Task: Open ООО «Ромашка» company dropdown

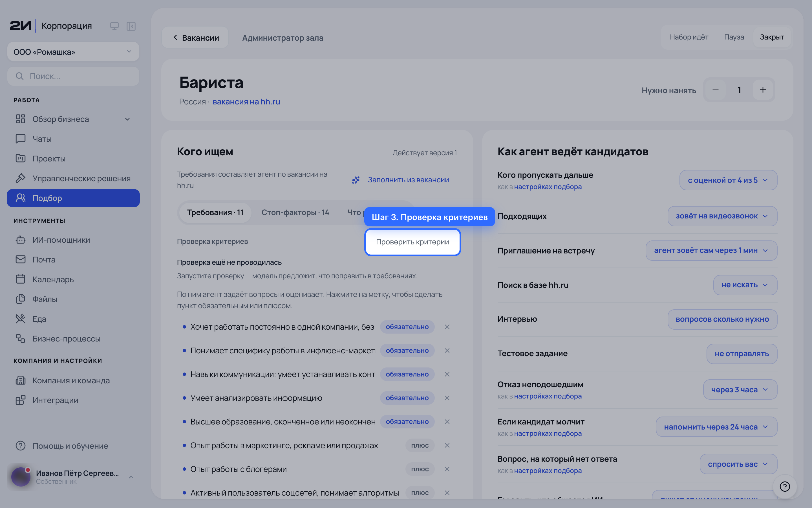Action: pyautogui.click(x=73, y=52)
